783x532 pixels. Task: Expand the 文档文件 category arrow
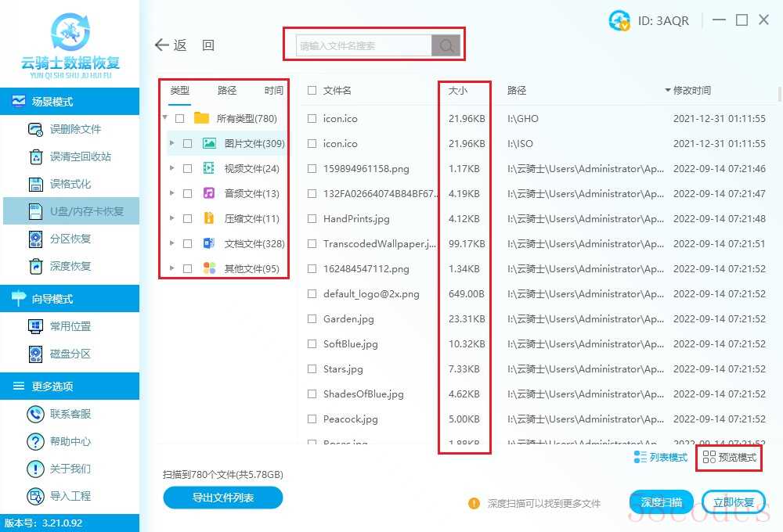click(172, 244)
